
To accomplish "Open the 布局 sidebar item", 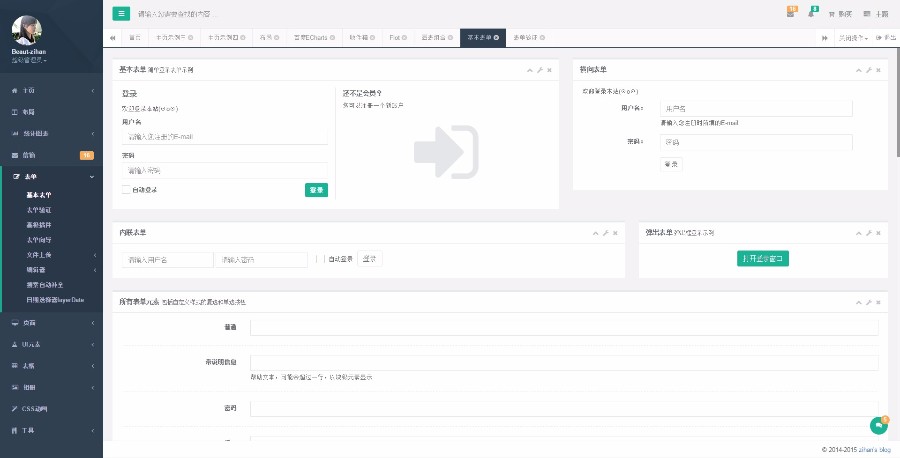I will coord(52,112).
